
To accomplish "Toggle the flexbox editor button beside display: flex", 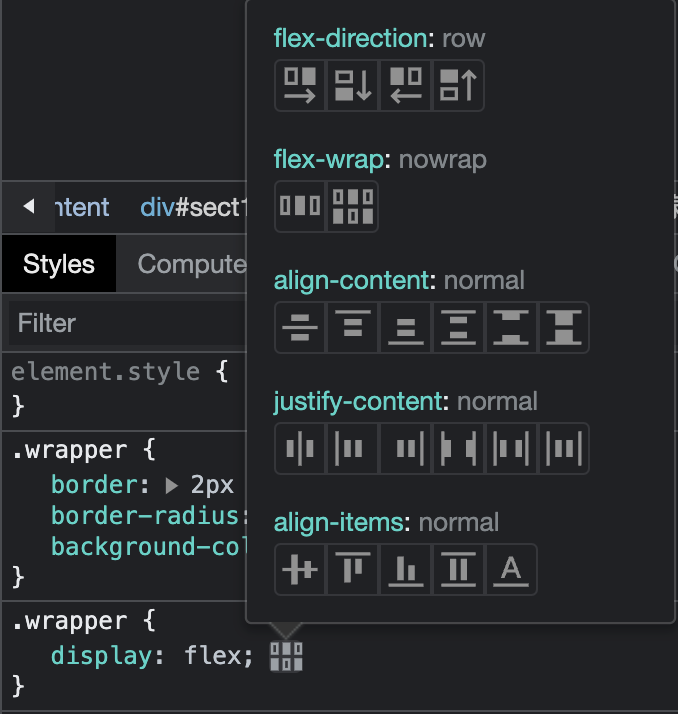I will [286, 656].
